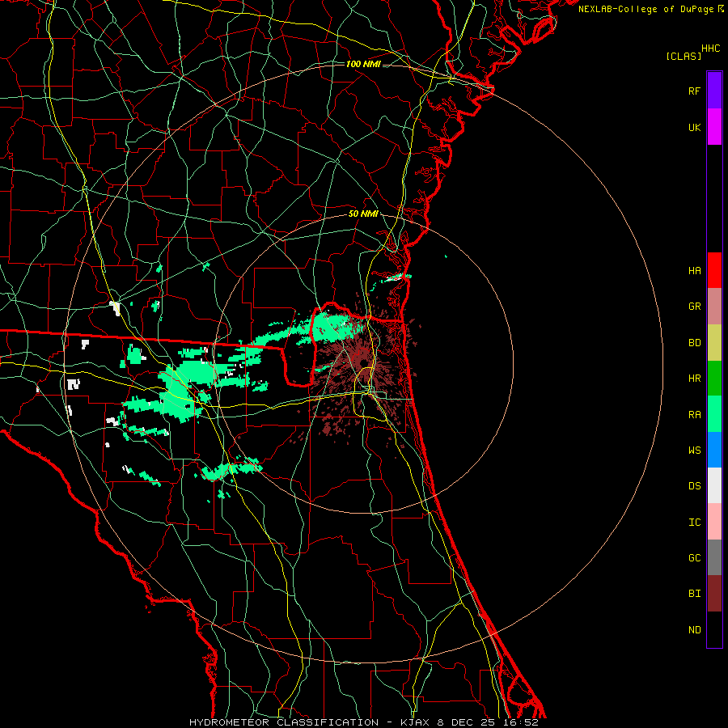The height and width of the screenshot is (728, 728).
Task: Click the "BI" legend label
Action: (x=695, y=594)
